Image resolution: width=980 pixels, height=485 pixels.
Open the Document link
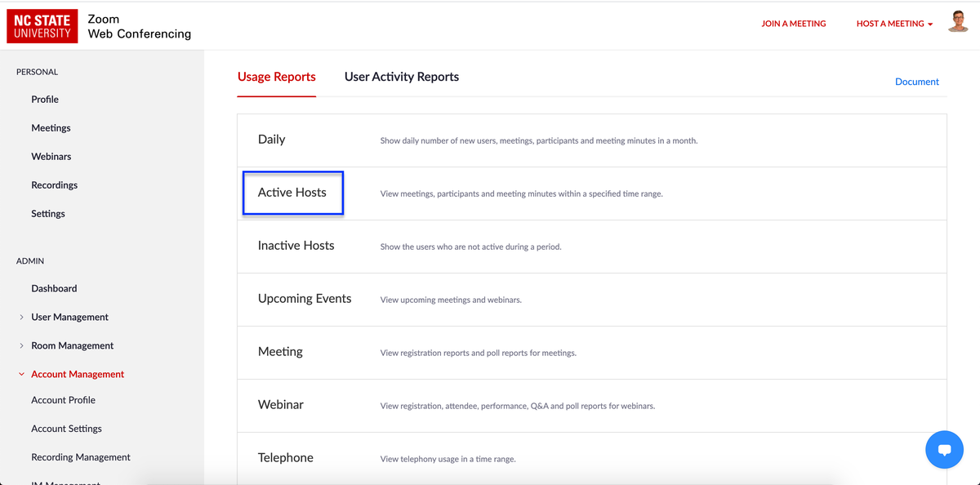point(916,81)
